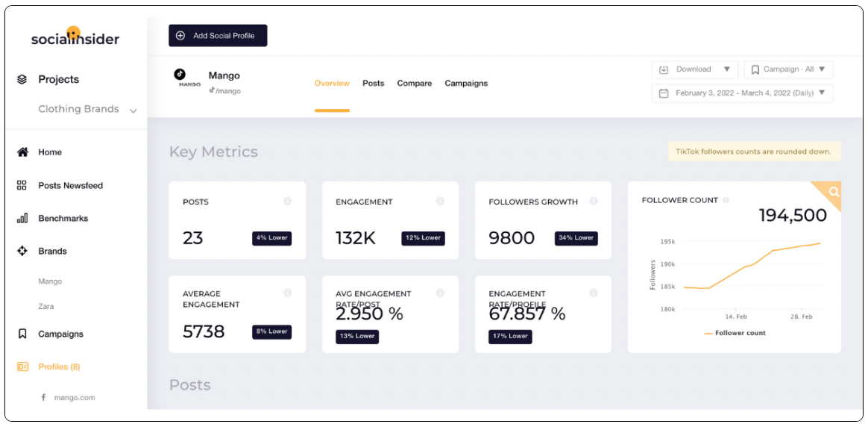868x427 pixels.
Task: Open the February 3 - March 4 date dropdown
Action: pos(742,93)
